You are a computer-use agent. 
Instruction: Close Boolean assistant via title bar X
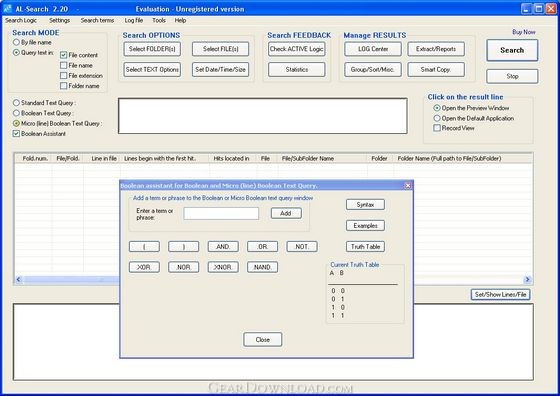coord(408,185)
